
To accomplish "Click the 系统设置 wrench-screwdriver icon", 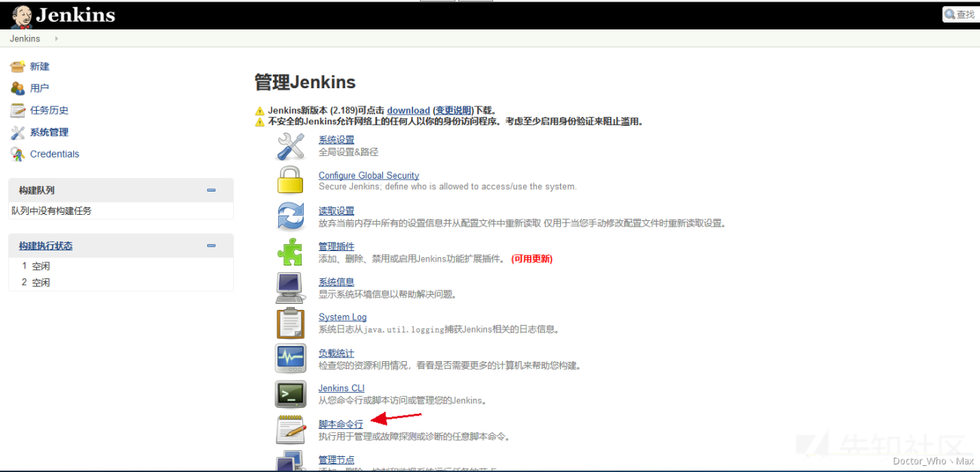I will coord(290,146).
